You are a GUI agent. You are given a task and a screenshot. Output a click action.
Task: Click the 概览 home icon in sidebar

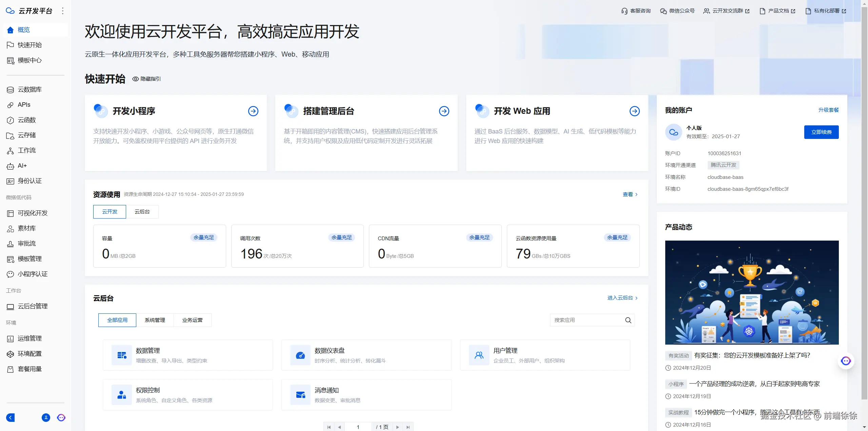tap(10, 30)
